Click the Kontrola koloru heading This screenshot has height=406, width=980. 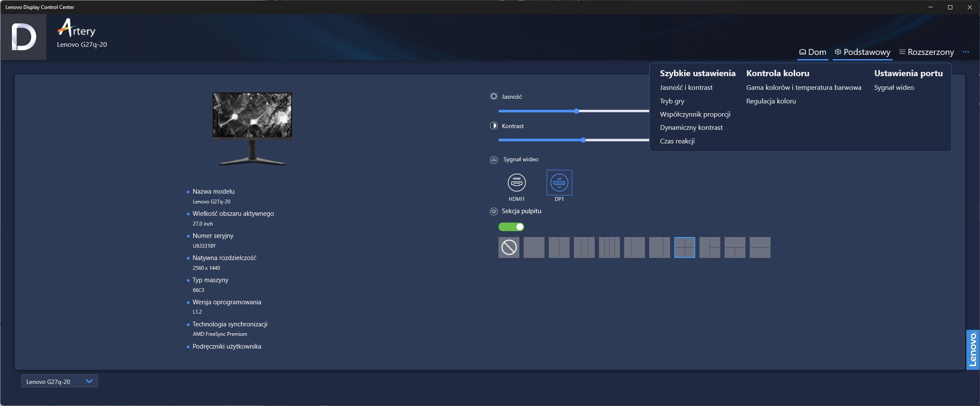click(x=777, y=73)
